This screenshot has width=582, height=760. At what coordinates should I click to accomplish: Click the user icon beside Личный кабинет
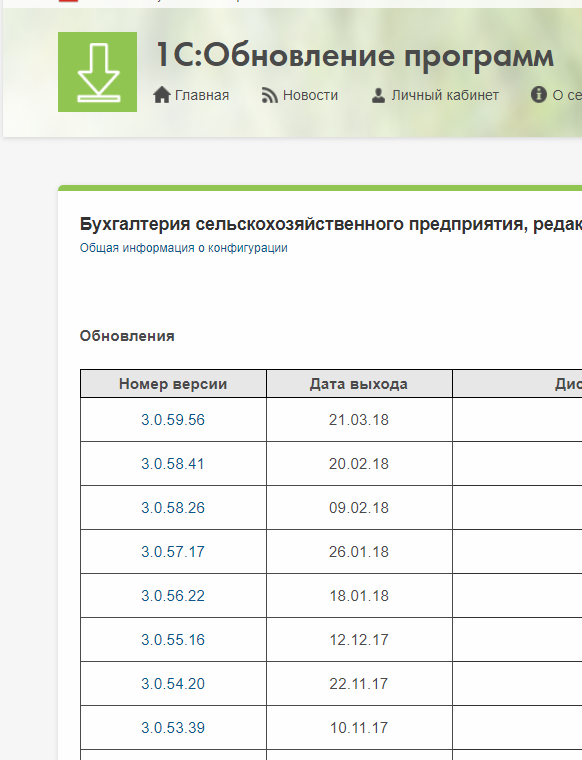(x=378, y=95)
